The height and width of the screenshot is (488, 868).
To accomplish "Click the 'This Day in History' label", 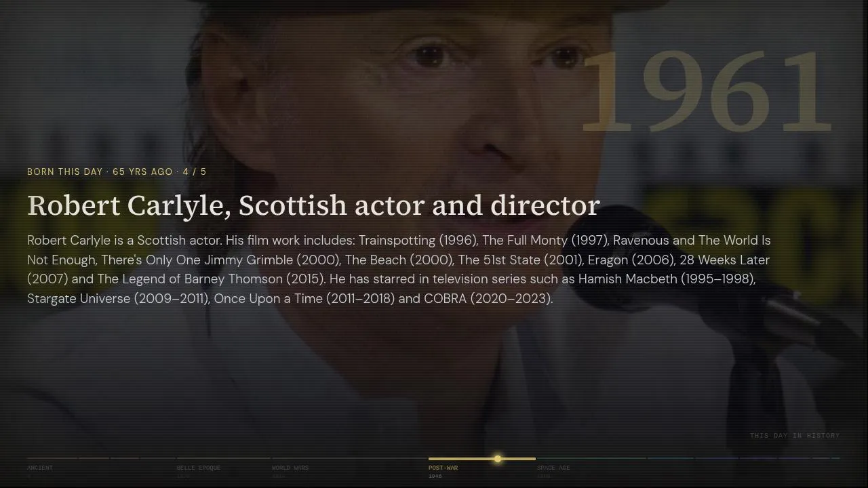I will [795, 435].
